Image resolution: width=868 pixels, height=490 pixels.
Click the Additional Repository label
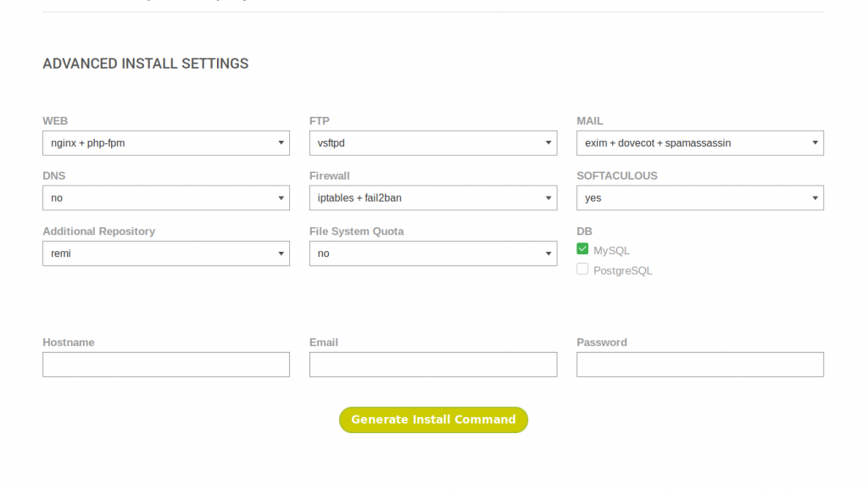click(x=98, y=231)
